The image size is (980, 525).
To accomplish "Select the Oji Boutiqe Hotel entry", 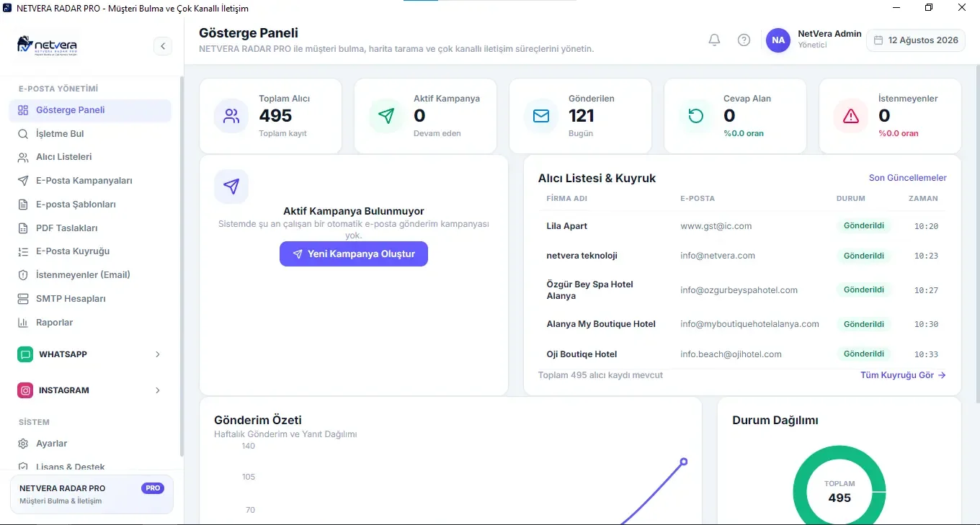I will pyautogui.click(x=582, y=354).
